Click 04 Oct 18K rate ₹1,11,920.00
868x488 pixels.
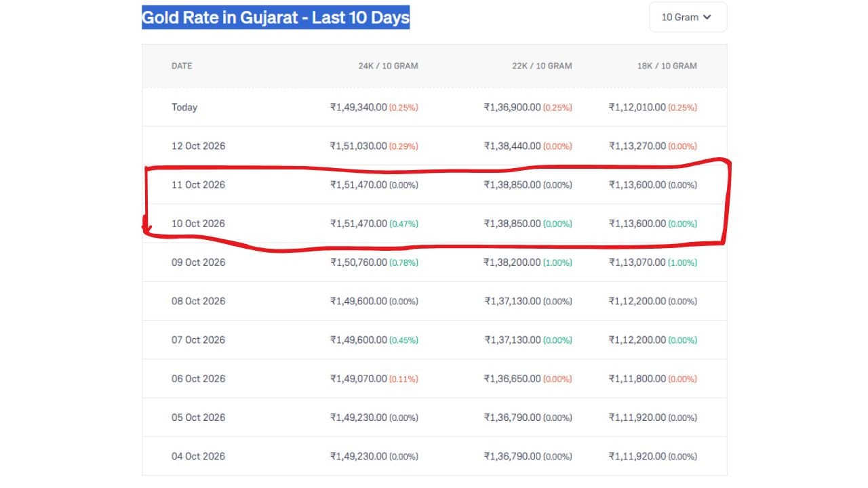637,456
